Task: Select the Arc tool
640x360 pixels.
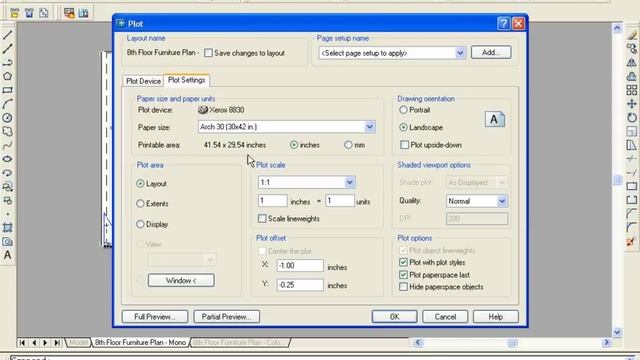Action: (x=7, y=104)
